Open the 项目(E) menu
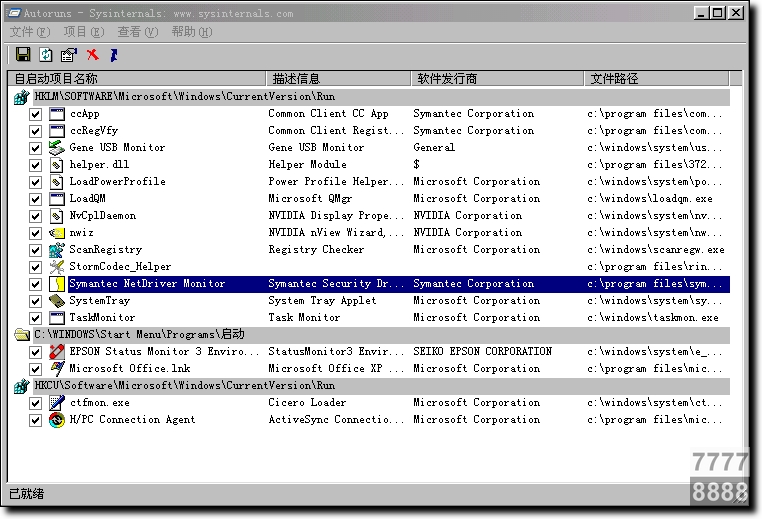The width and height of the screenshot is (762, 519). 84,32
